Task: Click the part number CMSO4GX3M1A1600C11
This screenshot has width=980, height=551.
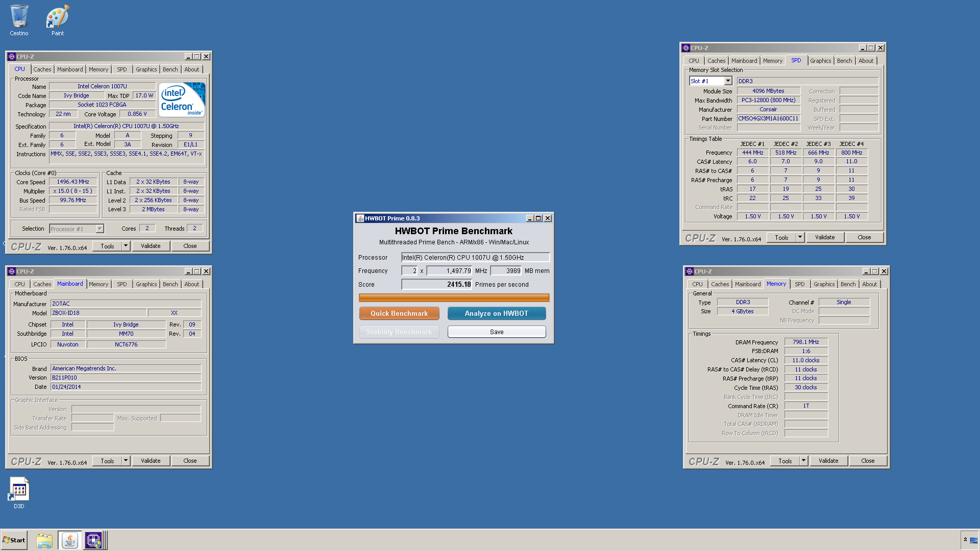Action: (x=768, y=119)
